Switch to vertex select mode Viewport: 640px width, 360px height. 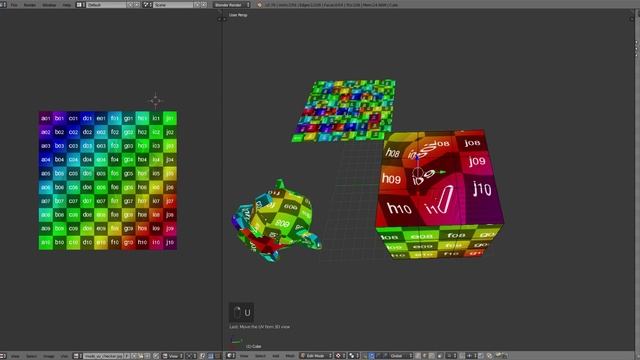[x=418, y=356]
